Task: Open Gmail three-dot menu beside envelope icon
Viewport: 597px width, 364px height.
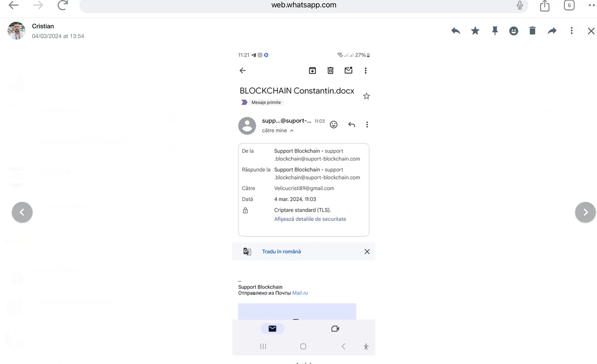Action: click(x=366, y=70)
